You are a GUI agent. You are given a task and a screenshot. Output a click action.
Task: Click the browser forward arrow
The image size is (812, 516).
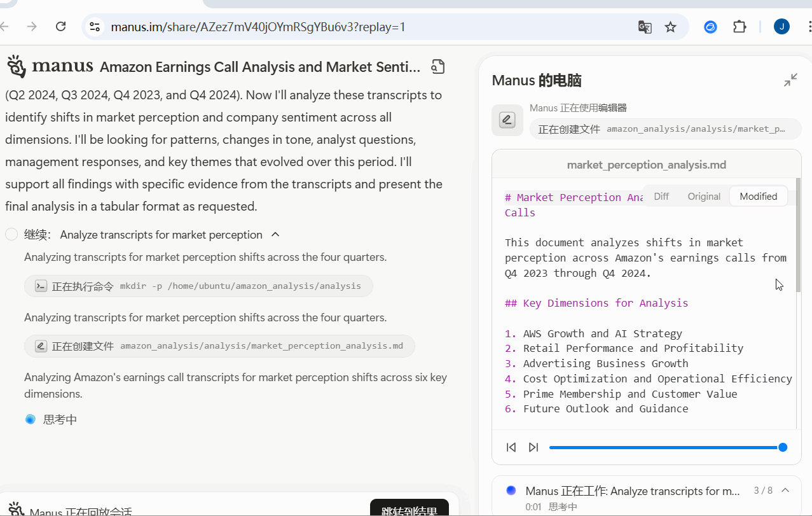pos(32,27)
